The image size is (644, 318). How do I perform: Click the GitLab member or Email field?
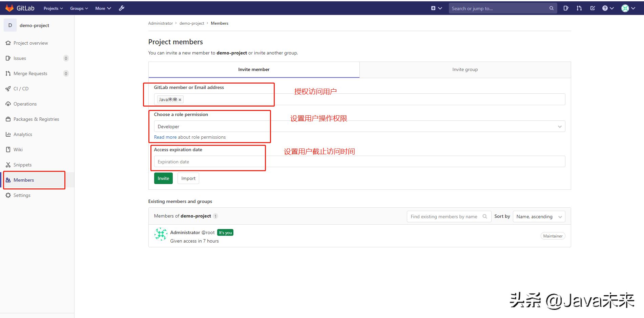tap(359, 99)
